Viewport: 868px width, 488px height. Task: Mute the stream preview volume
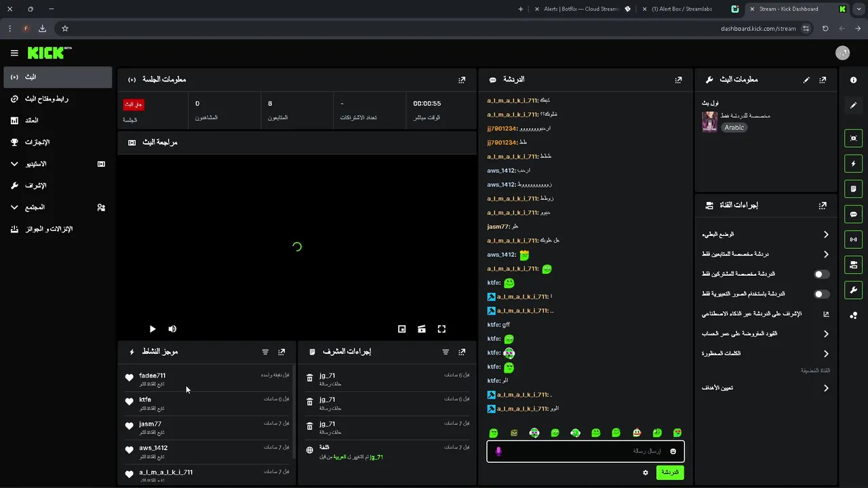pyautogui.click(x=172, y=329)
